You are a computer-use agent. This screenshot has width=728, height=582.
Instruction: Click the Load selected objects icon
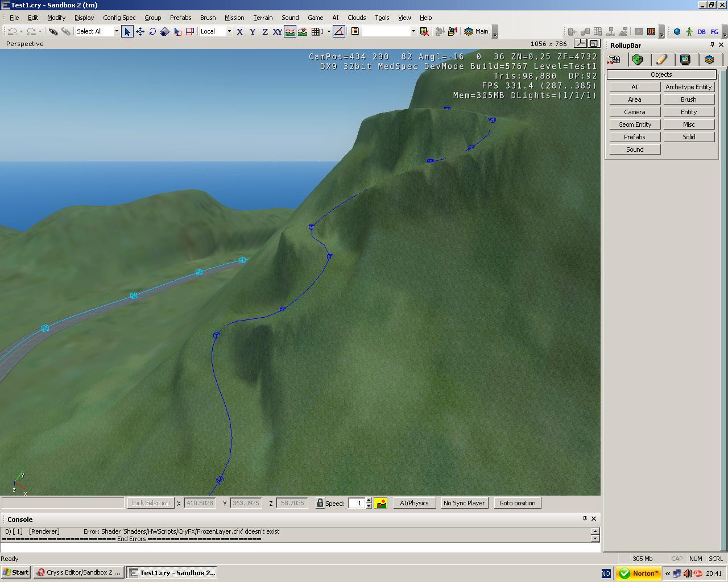453,31
